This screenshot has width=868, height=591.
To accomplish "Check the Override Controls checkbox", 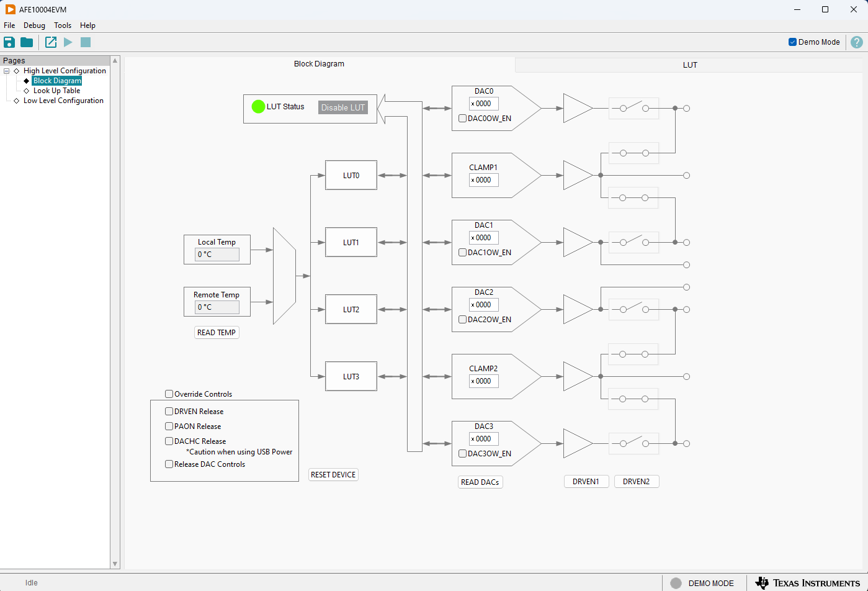I will [169, 394].
